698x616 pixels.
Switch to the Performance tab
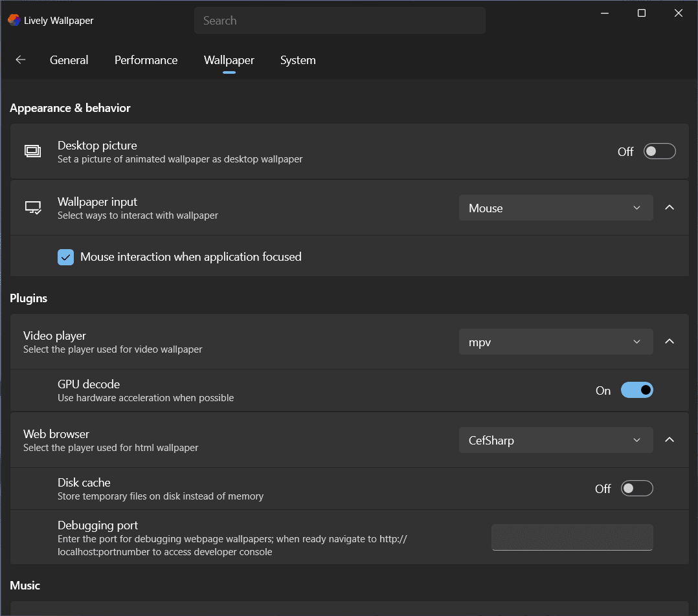point(146,60)
